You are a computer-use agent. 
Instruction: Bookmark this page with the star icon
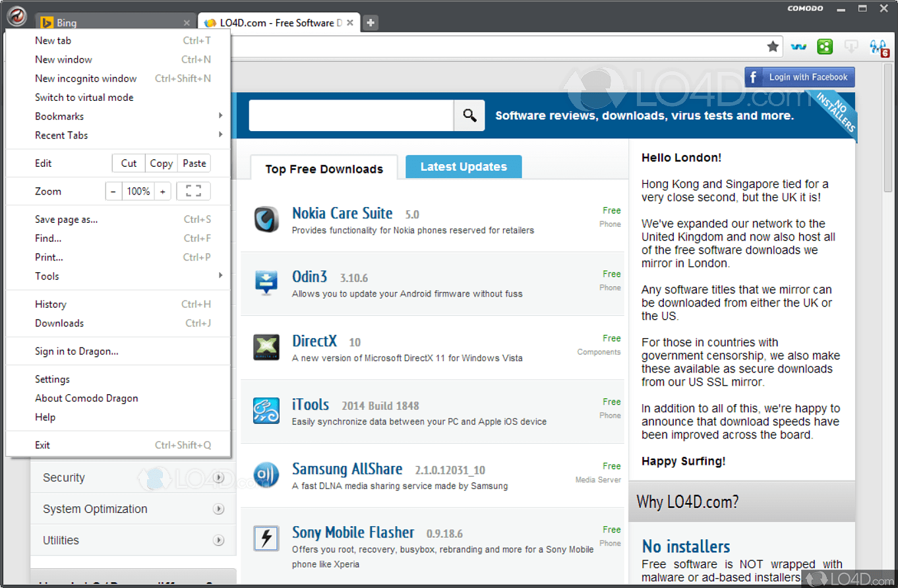coord(773,46)
